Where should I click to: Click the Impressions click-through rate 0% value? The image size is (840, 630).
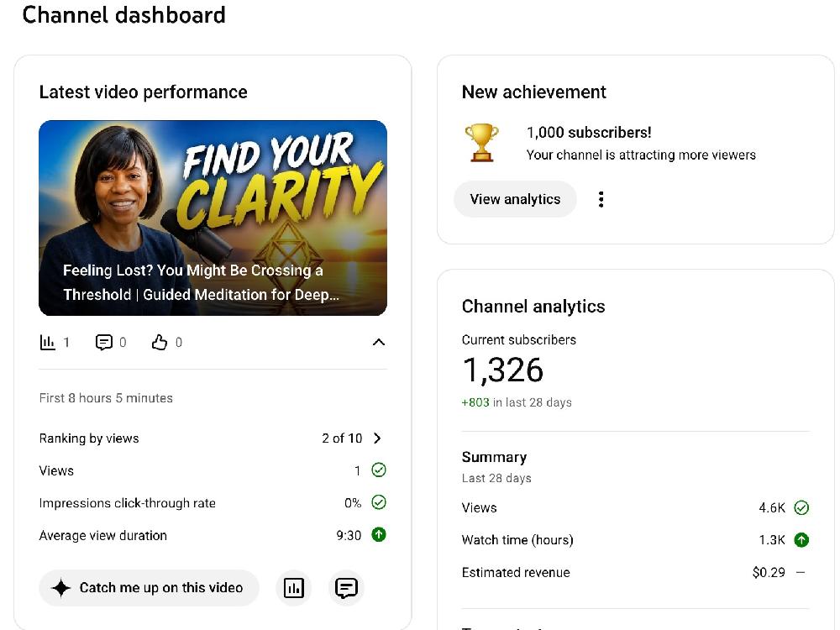[x=353, y=503]
